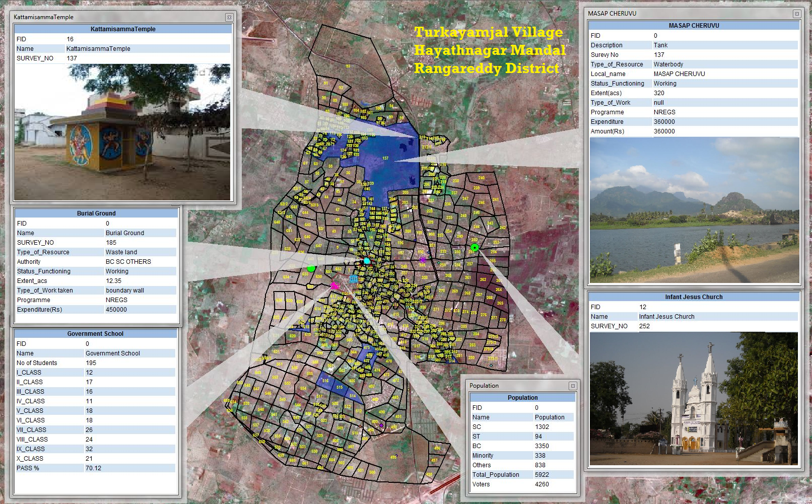Click the green circle marker with black dot

475,247
